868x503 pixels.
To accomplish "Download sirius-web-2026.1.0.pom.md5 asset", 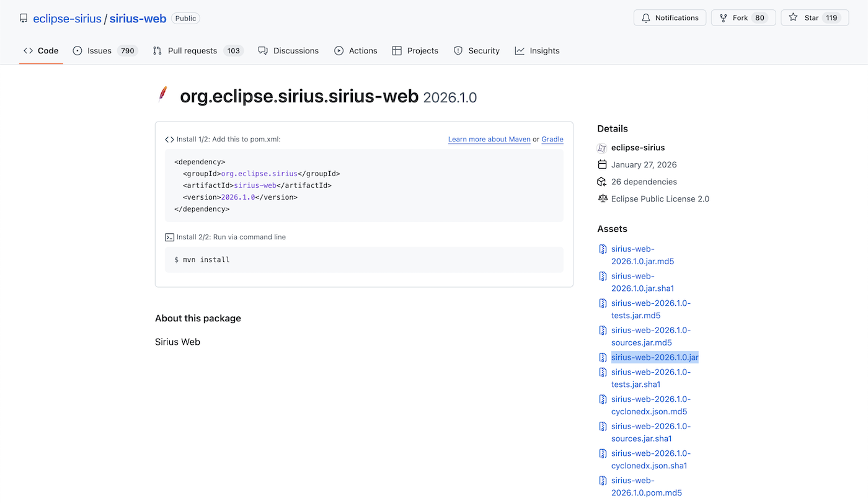I will 647,487.
